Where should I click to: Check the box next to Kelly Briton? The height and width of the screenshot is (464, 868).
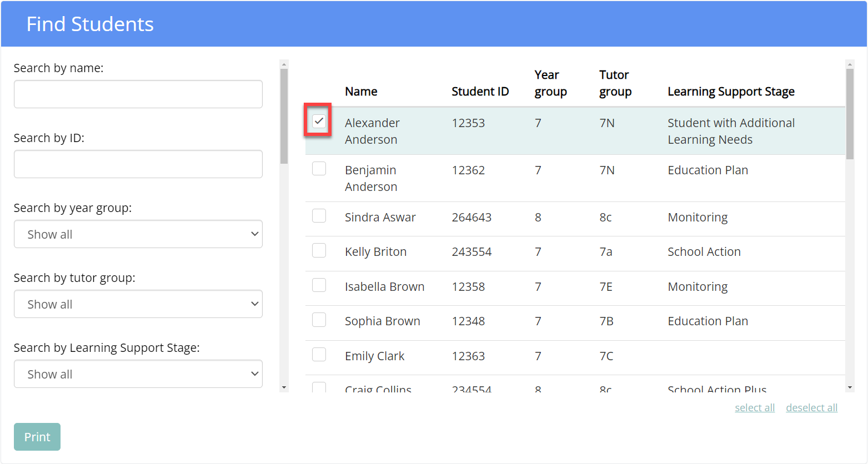(319, 250)
